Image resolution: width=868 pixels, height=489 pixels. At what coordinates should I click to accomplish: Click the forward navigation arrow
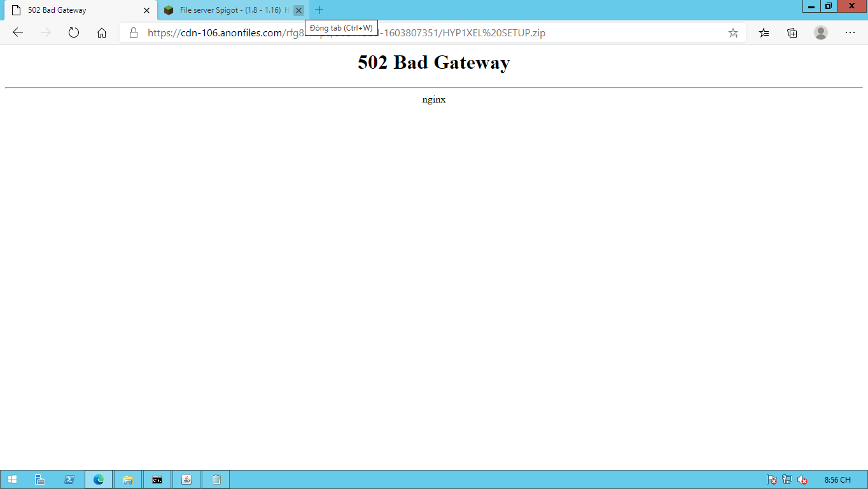[46, 32]
